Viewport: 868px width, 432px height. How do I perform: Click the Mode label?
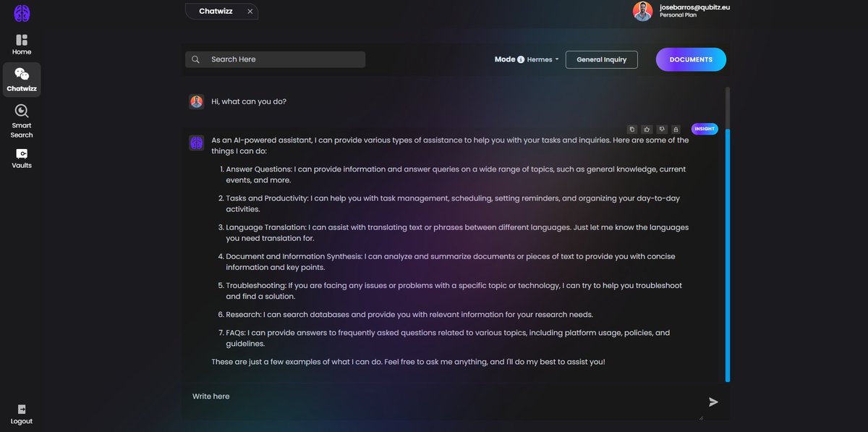pos(505,59)
